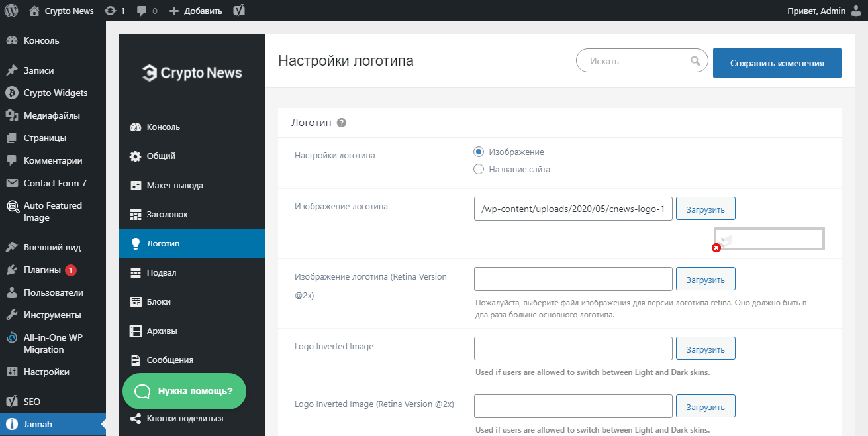The width and height of the screenshot is (868, 436).
Task: Open the Плагины menu item
Action: 42,270
